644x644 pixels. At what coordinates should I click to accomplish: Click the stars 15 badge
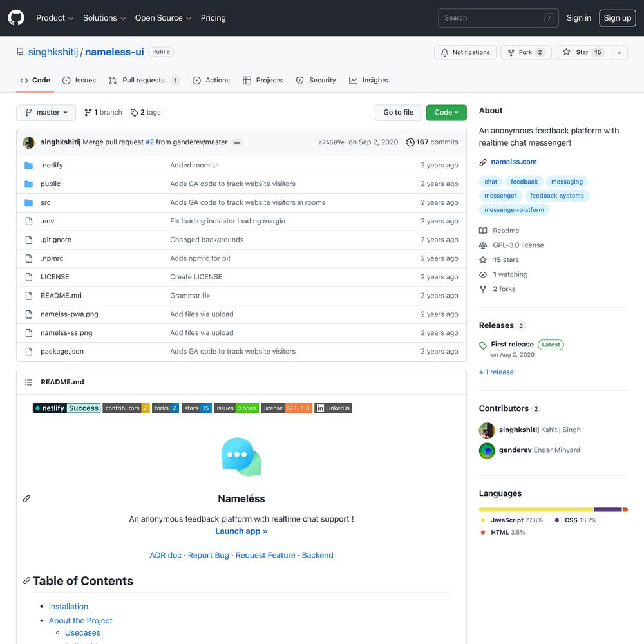click(x=196, y=408)
